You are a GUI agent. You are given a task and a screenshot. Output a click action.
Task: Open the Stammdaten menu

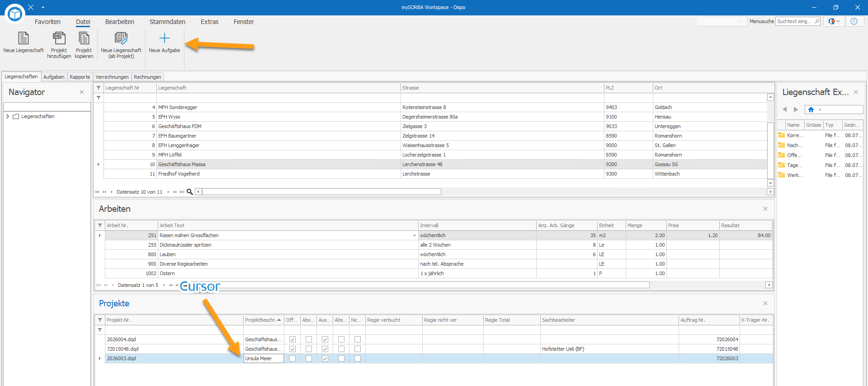(x=167, y=22)
